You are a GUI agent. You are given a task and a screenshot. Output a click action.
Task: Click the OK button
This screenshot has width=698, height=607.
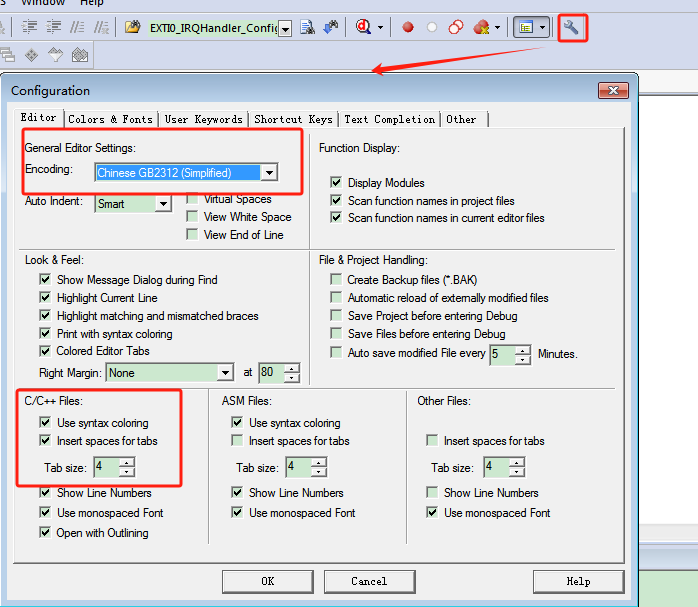coord(268,582)
